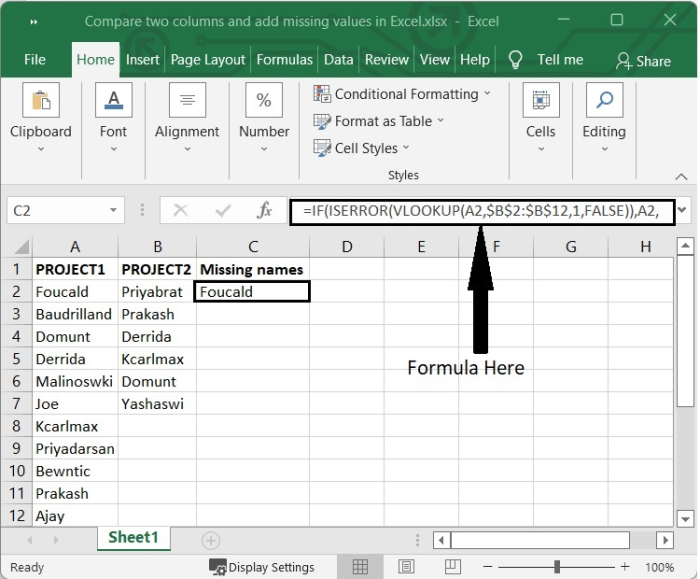The width and height of the screenshot is (700, 579).
Task: Click the Font group icon
Action: pos(113,101)
